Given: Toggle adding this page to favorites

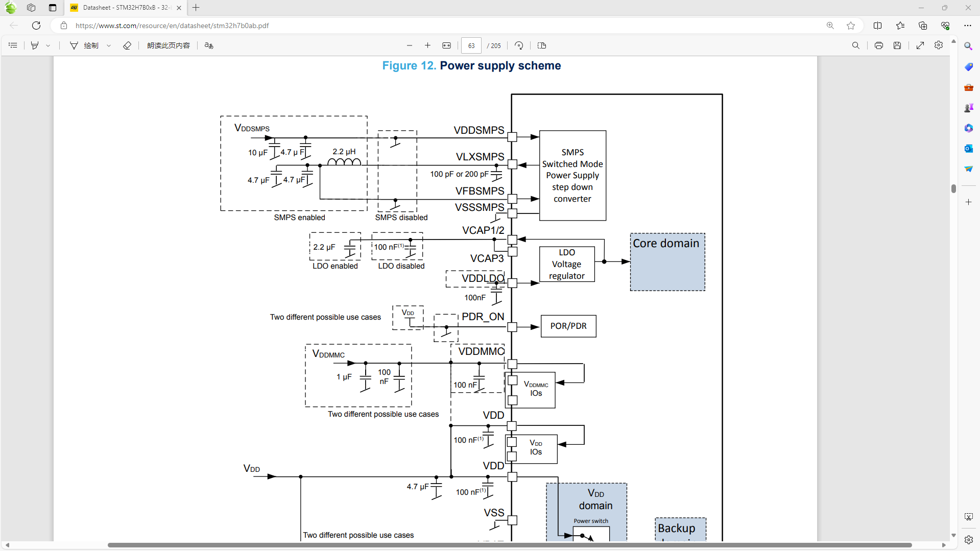Looking at the screenshot, I should (x=851, y=26).
